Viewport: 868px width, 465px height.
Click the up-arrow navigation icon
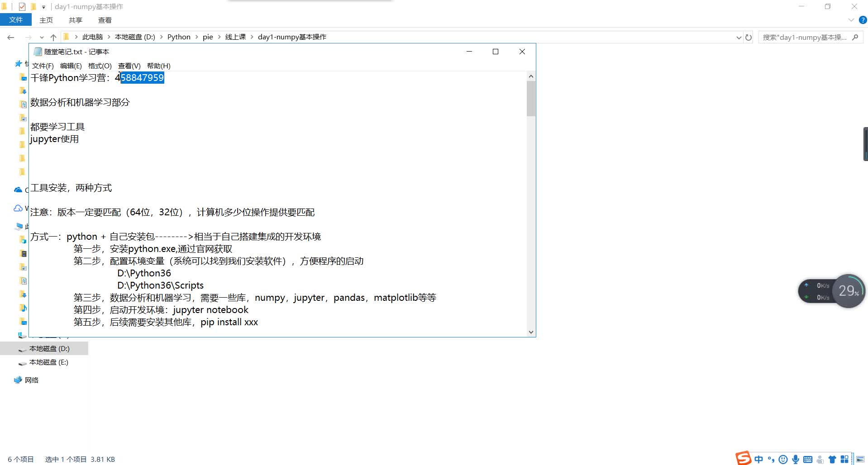(53, 37)
